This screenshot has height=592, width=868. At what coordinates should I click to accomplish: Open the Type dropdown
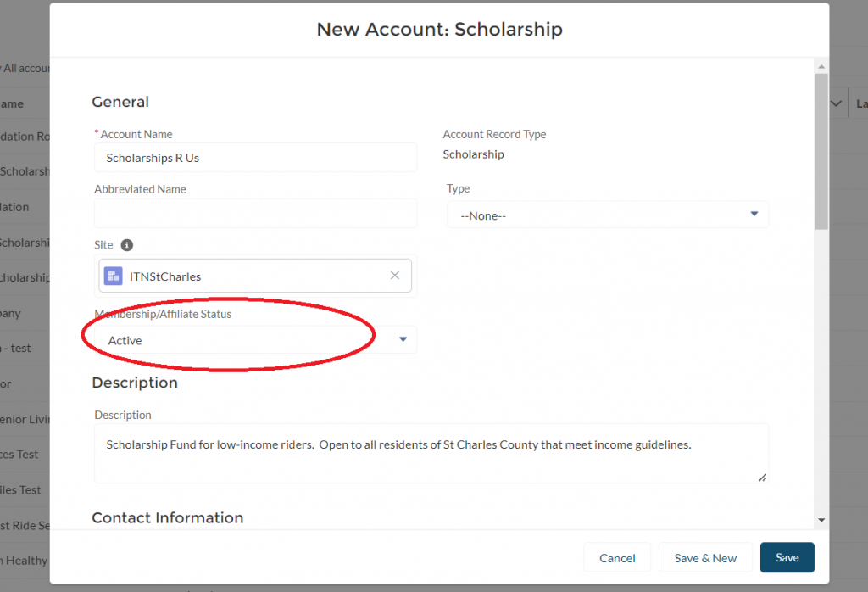click(607, 215)
